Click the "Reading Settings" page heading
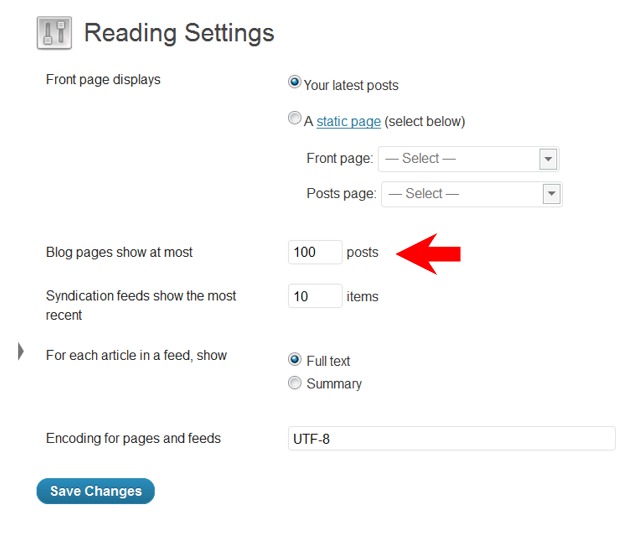The image size is (638, 544). click(179, 33)
